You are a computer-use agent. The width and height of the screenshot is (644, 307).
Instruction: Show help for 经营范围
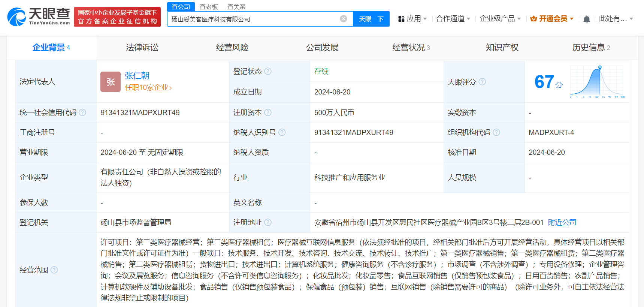(54, 270)
